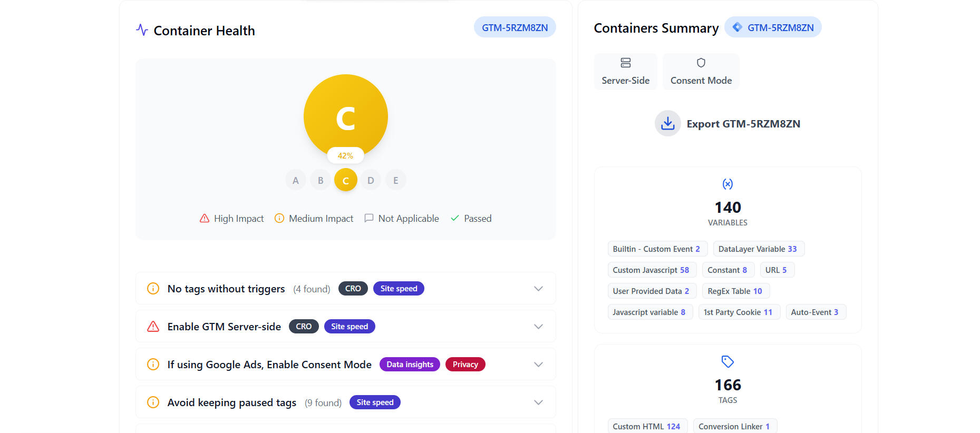The width and height of the screenshot is (980, 433).
Task: Select grade E circle
Action: [396, 180]
